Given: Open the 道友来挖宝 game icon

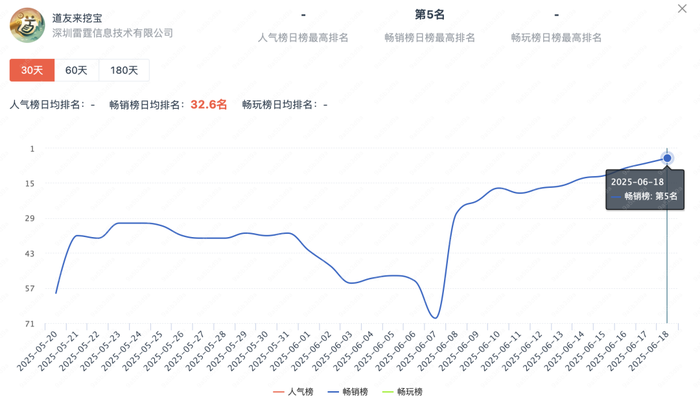Looking at the screenshot, I should coord(27,25).
